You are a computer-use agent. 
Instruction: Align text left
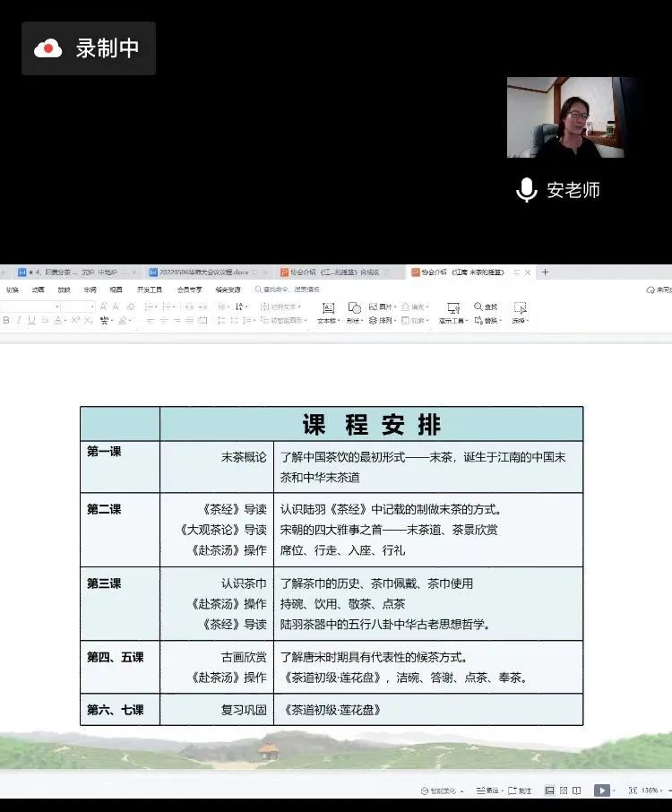151,321
